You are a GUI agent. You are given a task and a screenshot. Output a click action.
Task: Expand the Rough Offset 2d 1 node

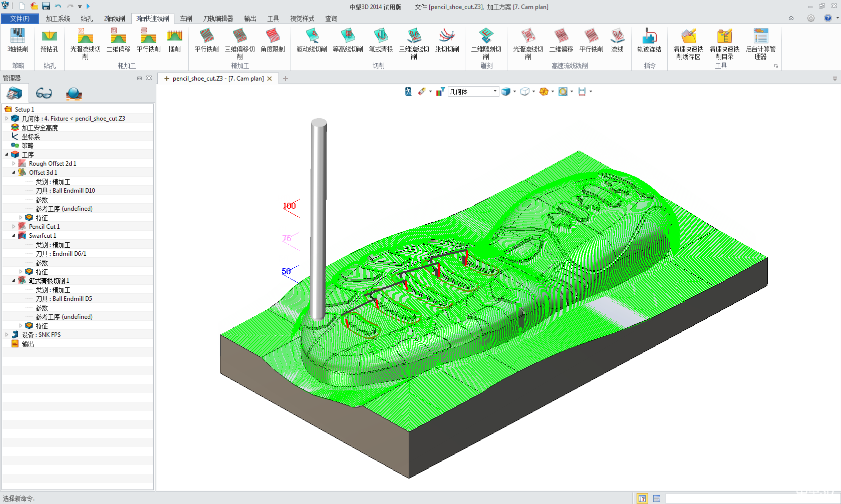[x=14, y=164]
